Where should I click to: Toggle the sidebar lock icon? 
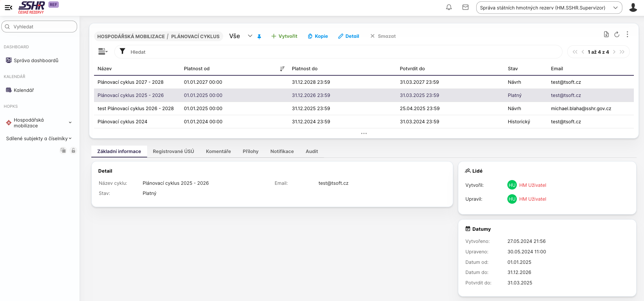pos(73,151)
